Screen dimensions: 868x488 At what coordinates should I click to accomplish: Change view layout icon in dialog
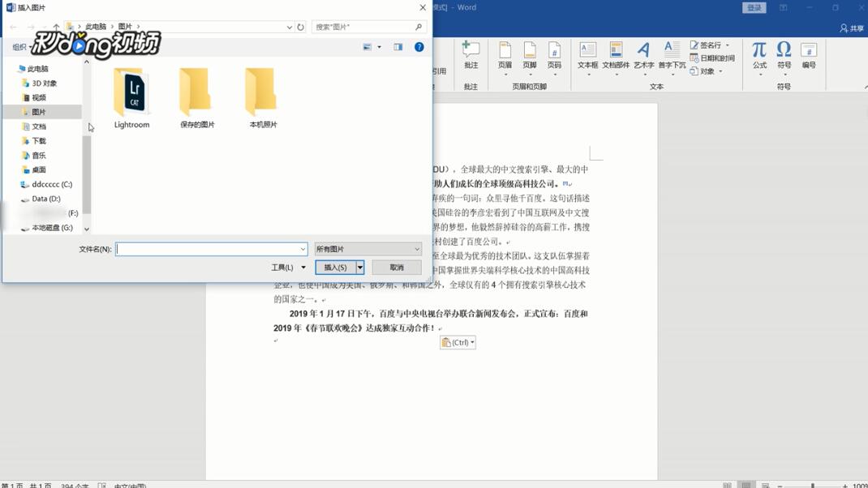tap(367, 47)
